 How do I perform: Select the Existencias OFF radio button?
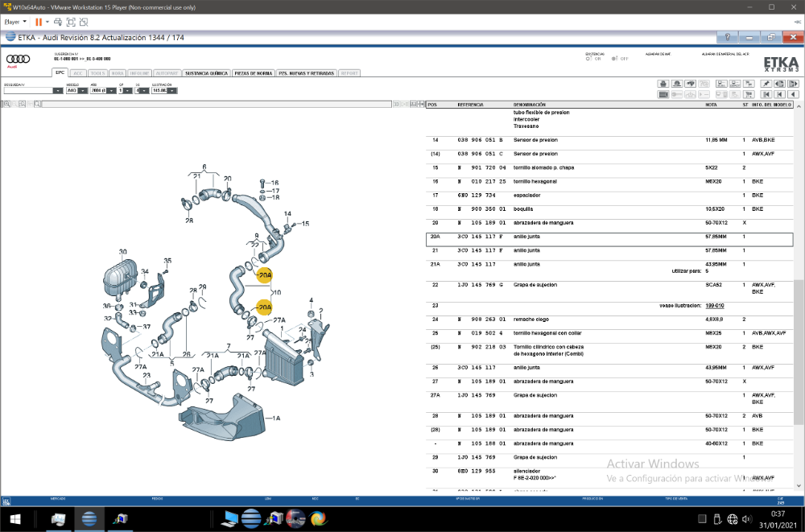614,59
